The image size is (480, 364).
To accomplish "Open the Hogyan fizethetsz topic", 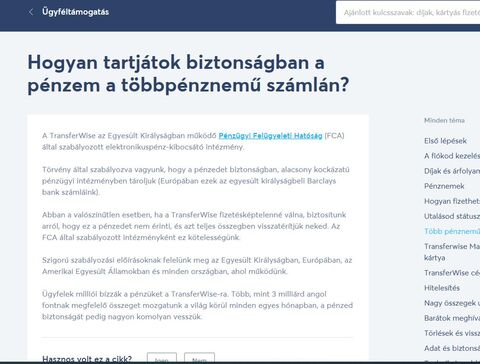I will 452,201.
